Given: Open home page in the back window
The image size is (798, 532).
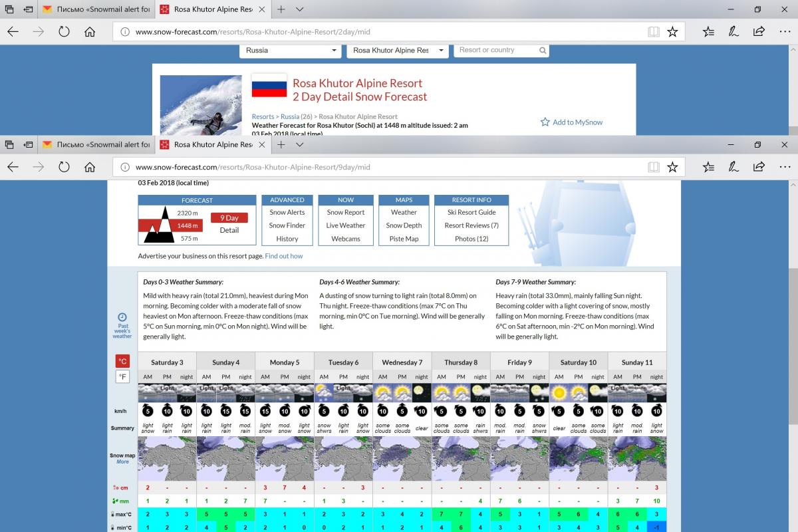Looking at the screenshot, I should 90,31.
